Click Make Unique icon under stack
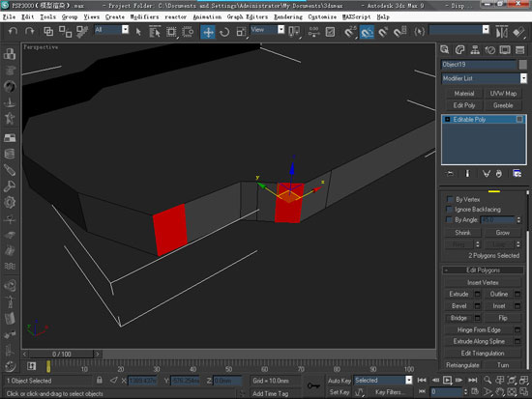The height and width of the screenshot is (399, 532). point(487,174)
